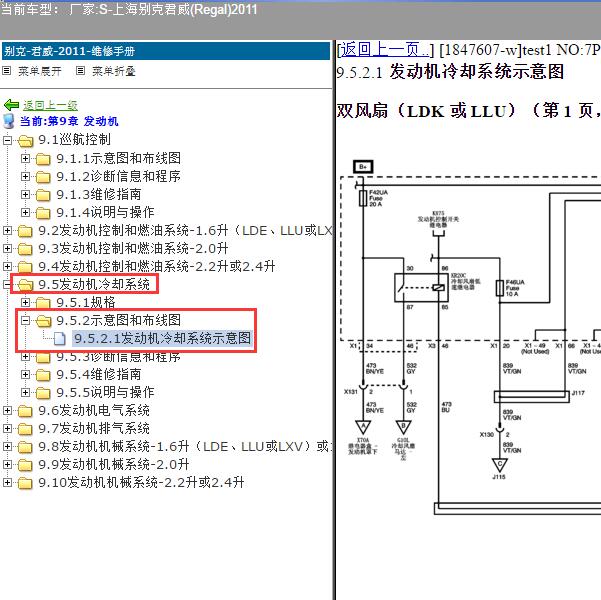Click the folder icon of 9.8发动机机械系统-1.6升
This screenshot has height=600, width=601.
tap(25, 447)
